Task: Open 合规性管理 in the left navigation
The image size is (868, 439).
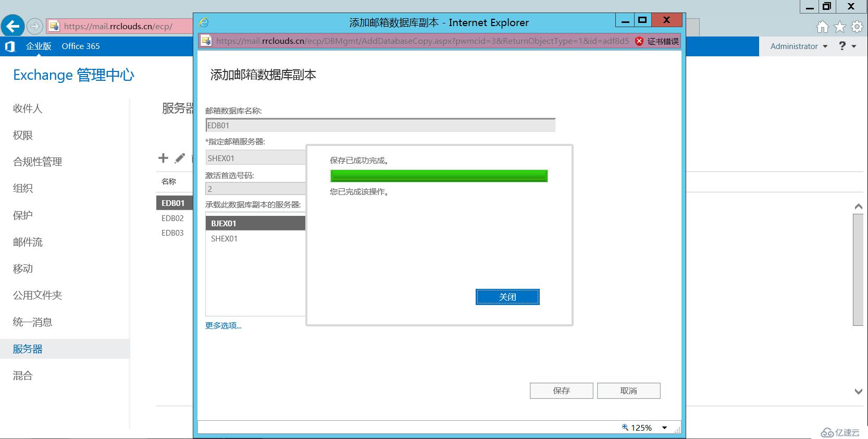Action: click(38, 162)
